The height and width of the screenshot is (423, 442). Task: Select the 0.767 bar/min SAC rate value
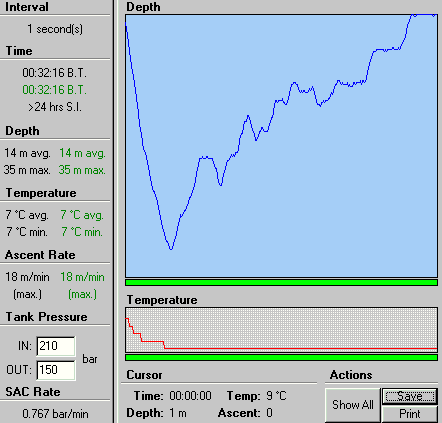55,414
